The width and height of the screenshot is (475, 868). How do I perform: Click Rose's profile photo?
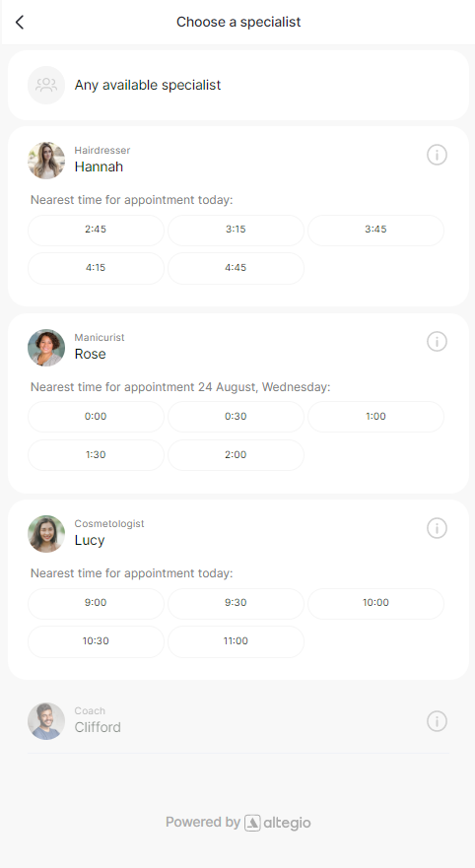(46, 348)
